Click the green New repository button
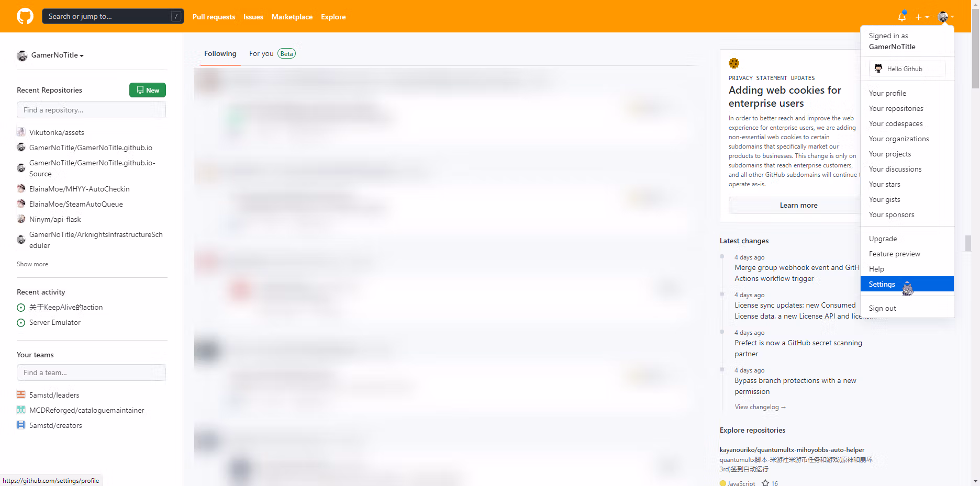Viewport: 980px width, 486px height. click(148, 90)
